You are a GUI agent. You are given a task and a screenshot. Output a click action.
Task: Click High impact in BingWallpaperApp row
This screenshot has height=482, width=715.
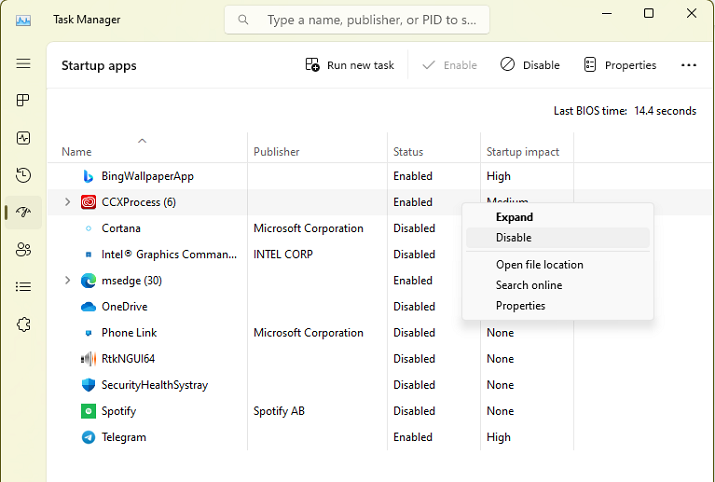498,176
